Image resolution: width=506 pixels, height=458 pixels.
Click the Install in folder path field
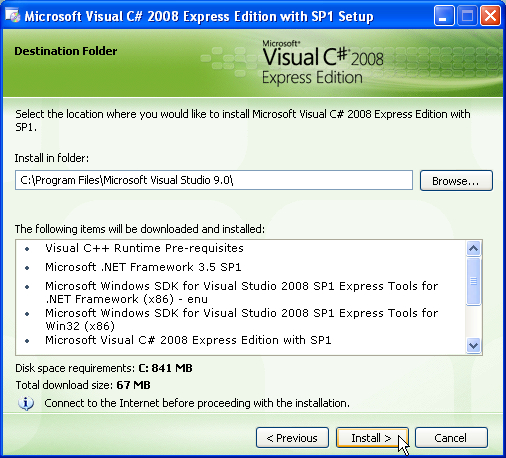(x=214, y=180)
